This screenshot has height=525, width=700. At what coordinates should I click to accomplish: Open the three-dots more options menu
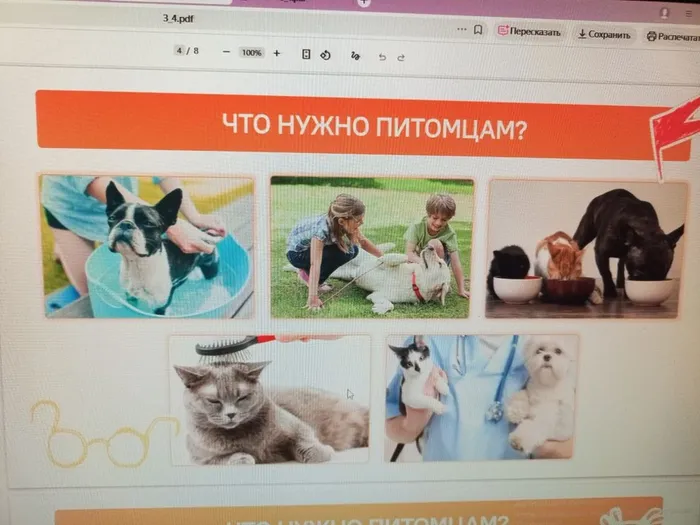[x=461, y=30]
